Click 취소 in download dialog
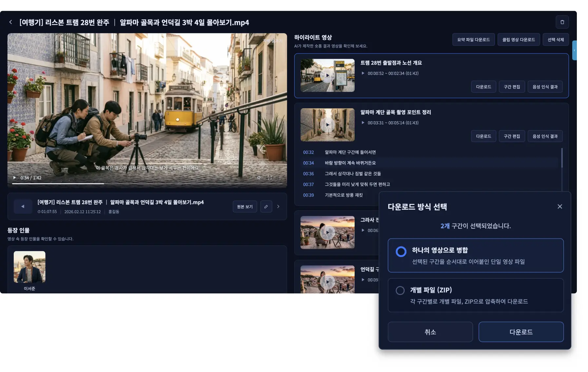The width and height of the screenshot is (588, 372). coord(430,332)
